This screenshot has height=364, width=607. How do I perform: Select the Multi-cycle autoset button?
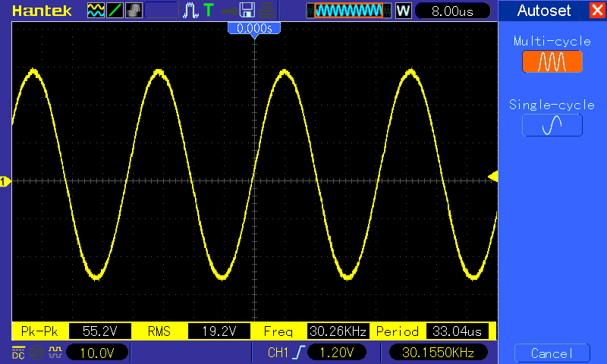[552, 61]
